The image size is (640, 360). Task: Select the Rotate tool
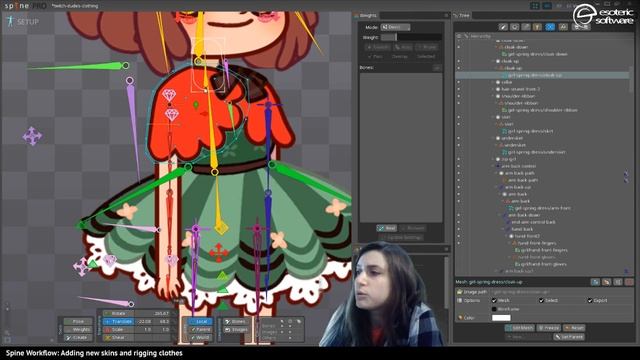tap(118, 313)
